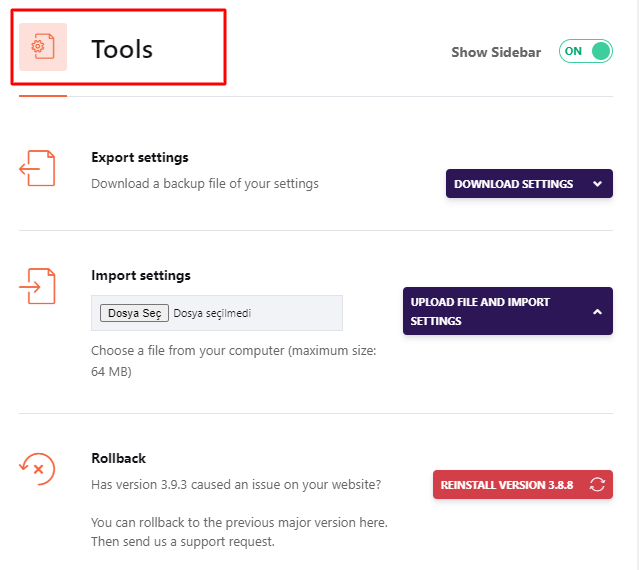
Task: Click the Rollback section title
Action: click(x=119, y=458)
